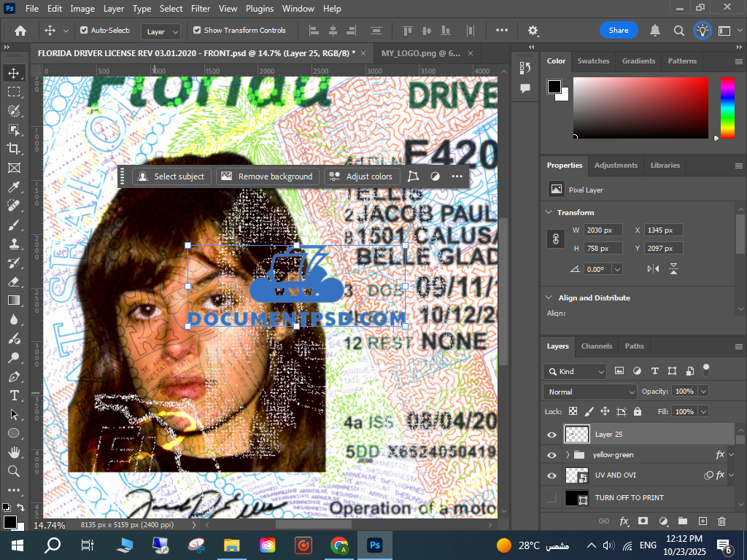This screenshot has width=747, height=560.
Task: Expand the yellow-green layer group
Action: click(568, 455)
